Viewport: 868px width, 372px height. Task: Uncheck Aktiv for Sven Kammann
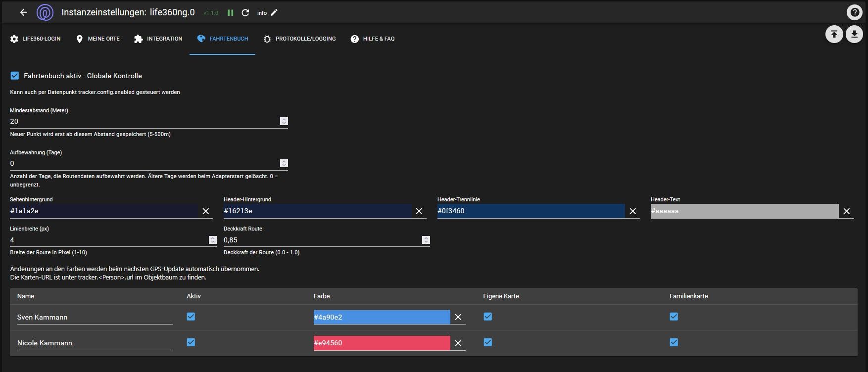coord(191,317)
